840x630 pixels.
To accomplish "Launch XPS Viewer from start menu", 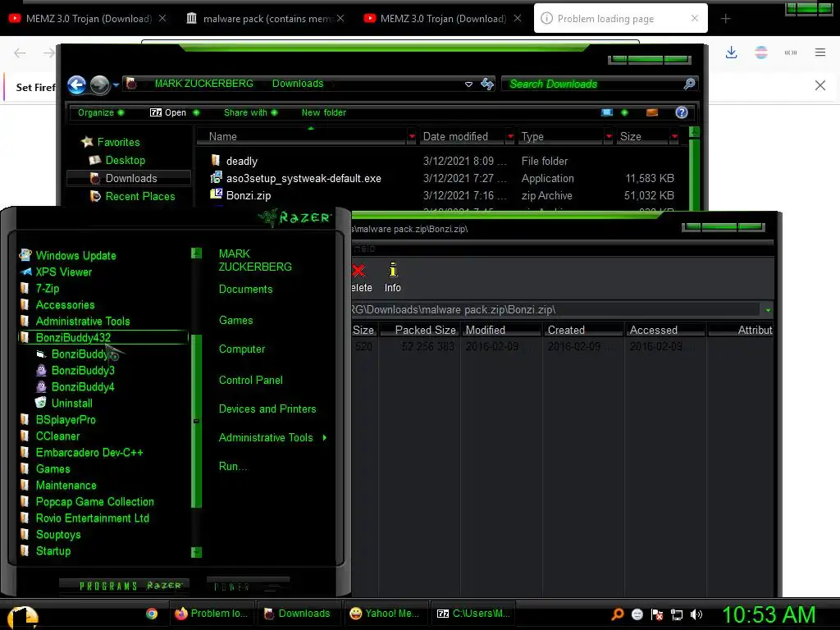I will click(64, 272).
